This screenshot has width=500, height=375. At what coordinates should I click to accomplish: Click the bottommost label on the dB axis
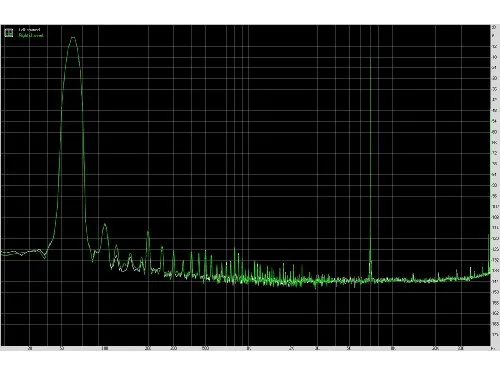[494, 334]
